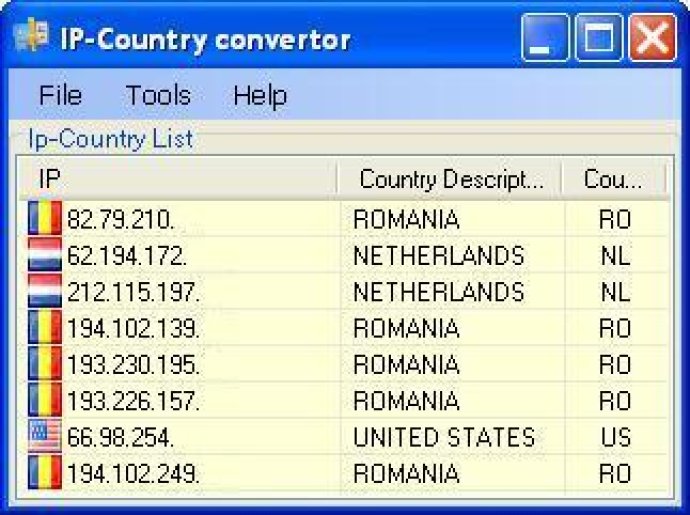Click the Romania flag next to 82.79.210.
Screen dimensions: 690x515
(x=45, y=218)
